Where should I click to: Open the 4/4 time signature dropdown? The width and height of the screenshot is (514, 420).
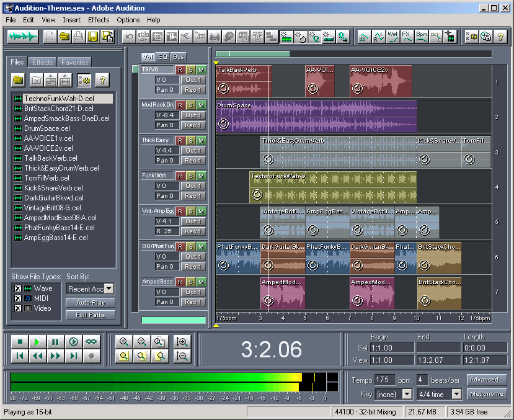click(456, 394)
